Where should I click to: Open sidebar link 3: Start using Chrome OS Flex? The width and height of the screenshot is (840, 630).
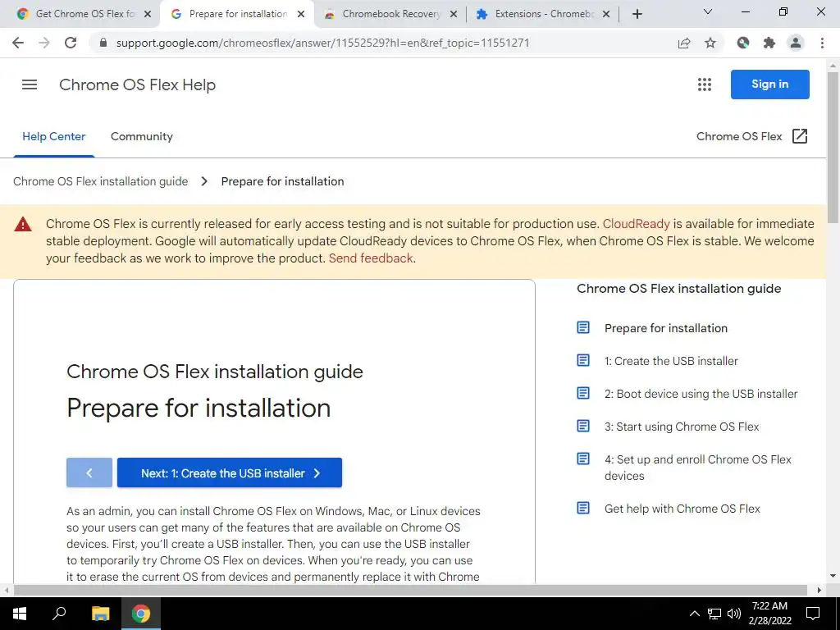click(x=682, y=427)
